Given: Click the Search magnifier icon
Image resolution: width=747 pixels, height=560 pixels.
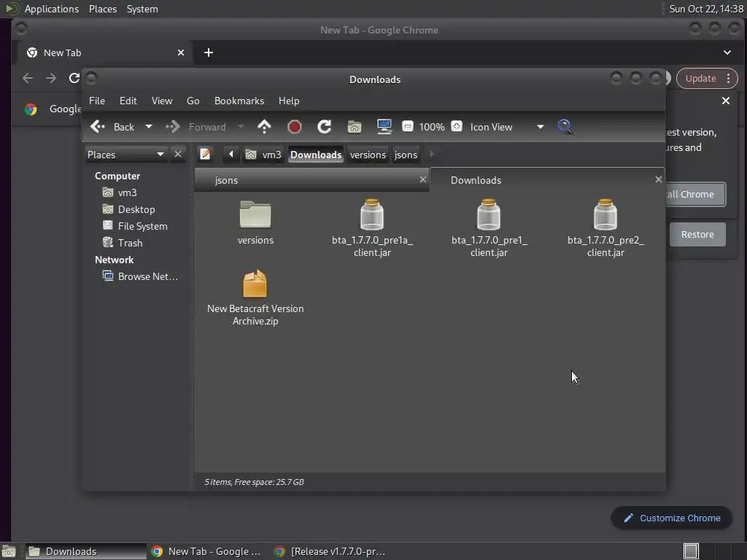Looking at the screenshot, I should pyautogui.click(x=565, y=127).
